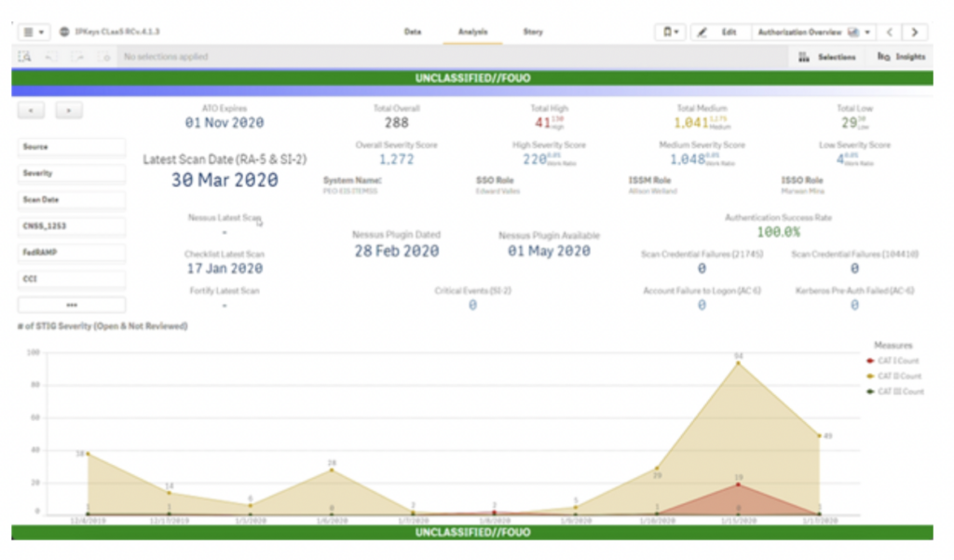Select the 94 peak point on the chart

click(x=737, y=364)
